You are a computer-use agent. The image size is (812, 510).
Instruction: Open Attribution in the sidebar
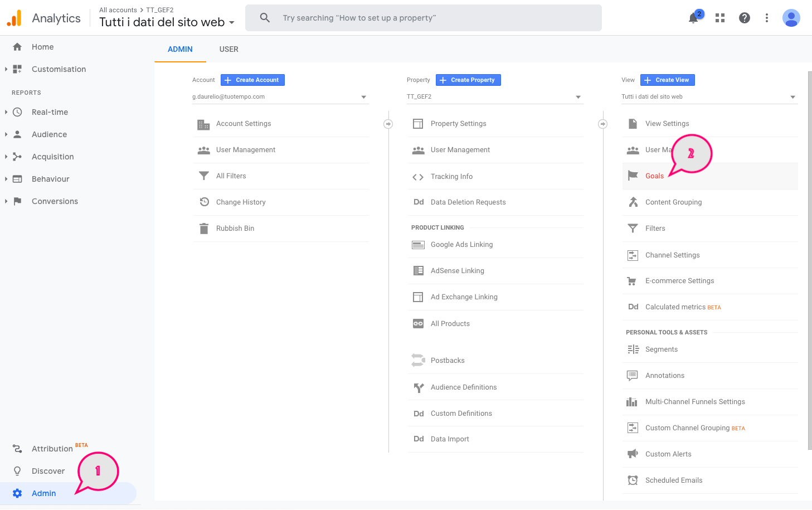pyautogui.click(x=52, y=449)
